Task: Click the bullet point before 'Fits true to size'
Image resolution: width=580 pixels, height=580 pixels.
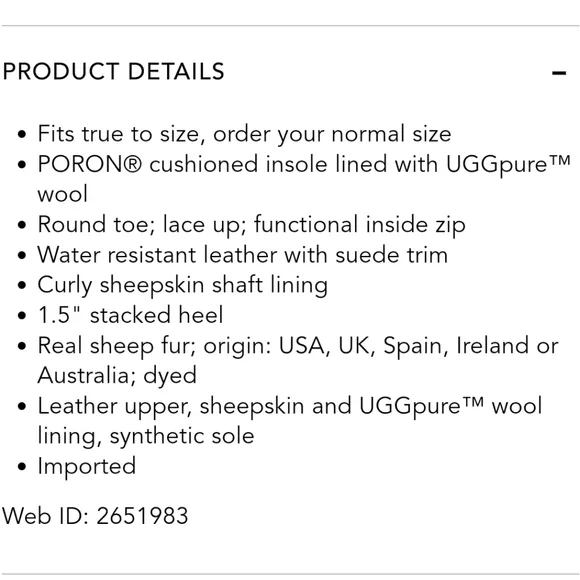Action: 22,134
